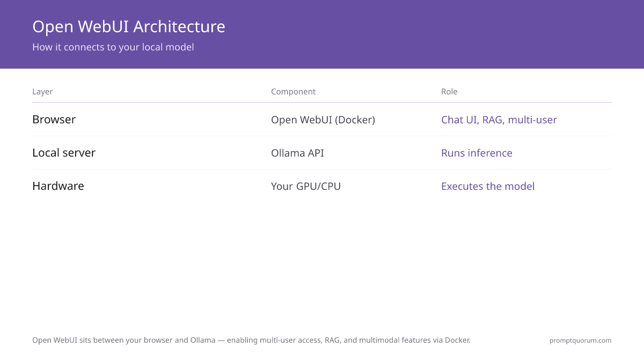Click the 'Open WebUI (Docker)' component cell
This screenshot has height=362, width=644.
pos(323,120)
